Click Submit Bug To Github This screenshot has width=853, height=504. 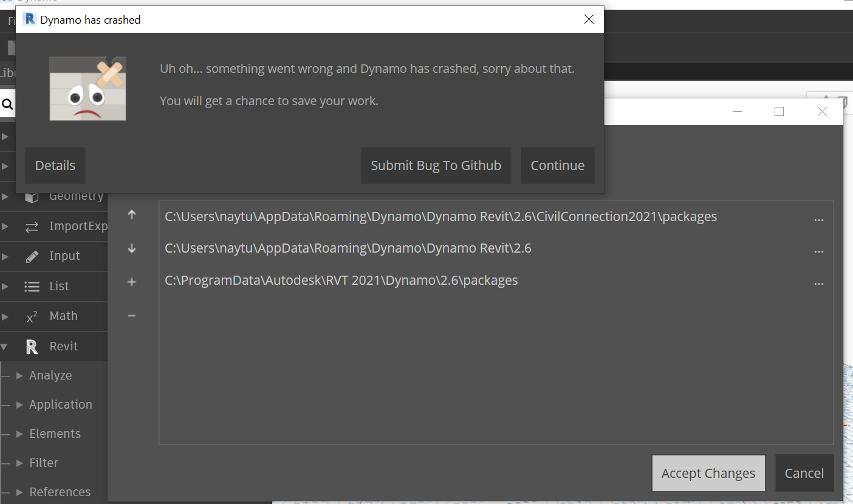pos(436,165)
